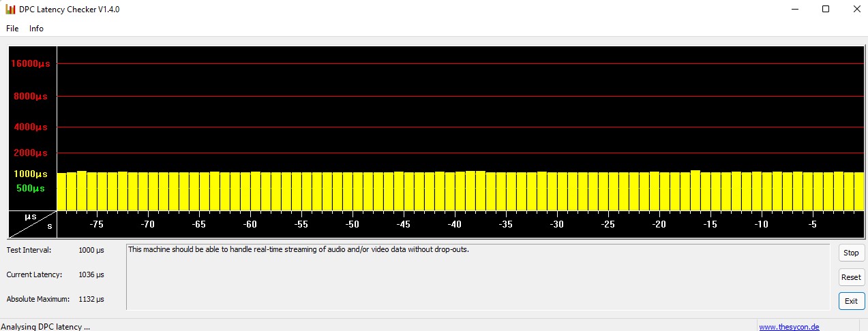Maximize the DPC Latency Checker window

[x=826, y=10]
